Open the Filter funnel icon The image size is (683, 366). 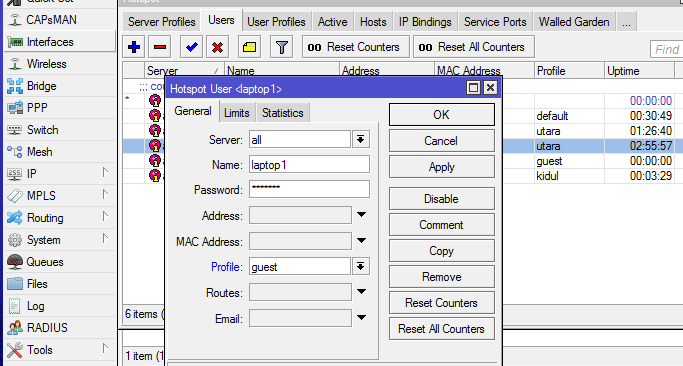tap(281, 47)
